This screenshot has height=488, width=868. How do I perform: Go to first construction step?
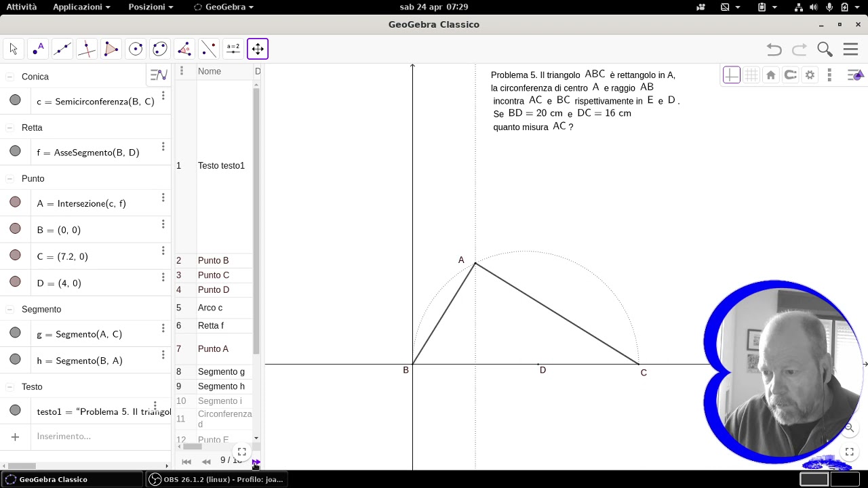coord(186,462)
